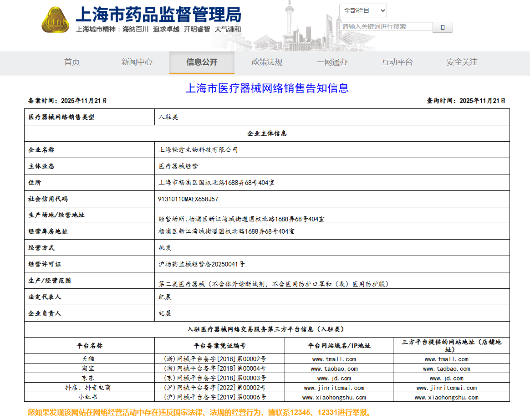Type in the 请输入关键词进行搜索 search field
This screenshot has height=420, width=530.
[x=386, y=27]
